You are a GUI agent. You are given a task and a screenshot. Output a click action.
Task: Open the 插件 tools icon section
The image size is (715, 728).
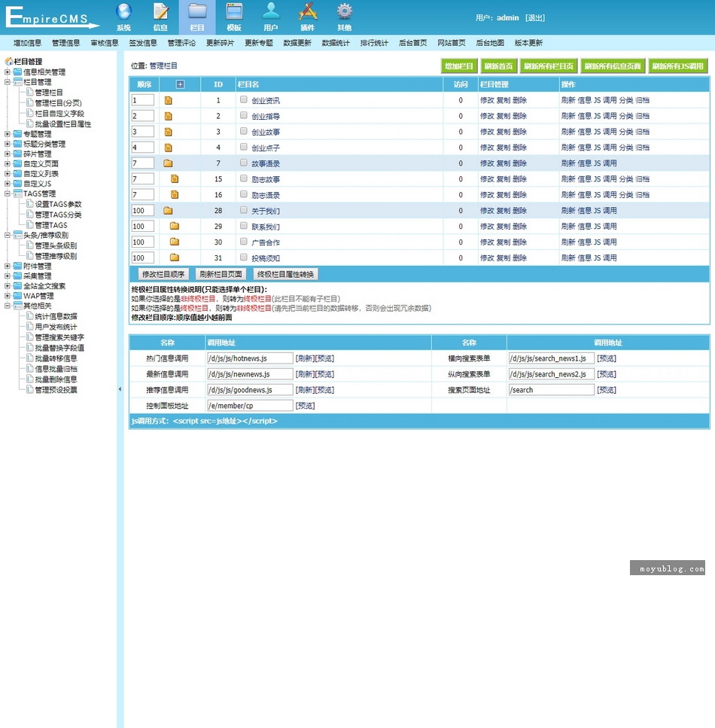click(x=307, y=17)
